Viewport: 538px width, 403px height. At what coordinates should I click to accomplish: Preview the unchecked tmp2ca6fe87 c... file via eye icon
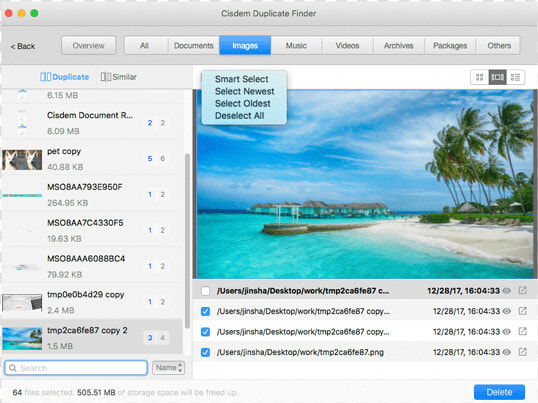(506, 291)
